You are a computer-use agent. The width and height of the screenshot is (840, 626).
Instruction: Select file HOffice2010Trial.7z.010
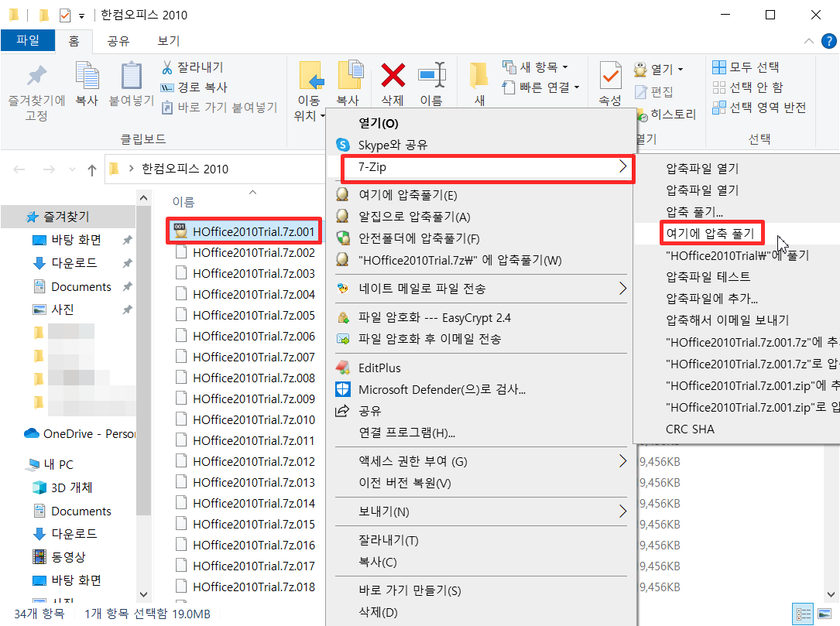pos(245,420)
